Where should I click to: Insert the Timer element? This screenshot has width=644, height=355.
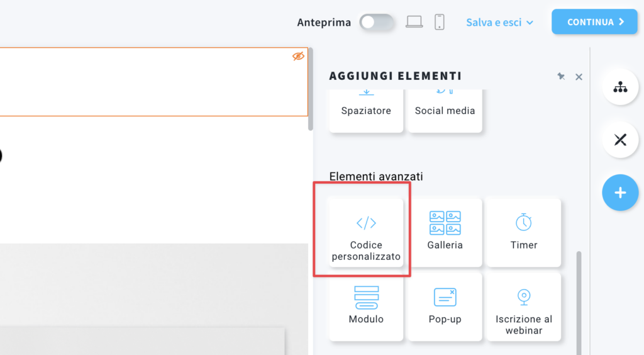click(x=524, y=233)
